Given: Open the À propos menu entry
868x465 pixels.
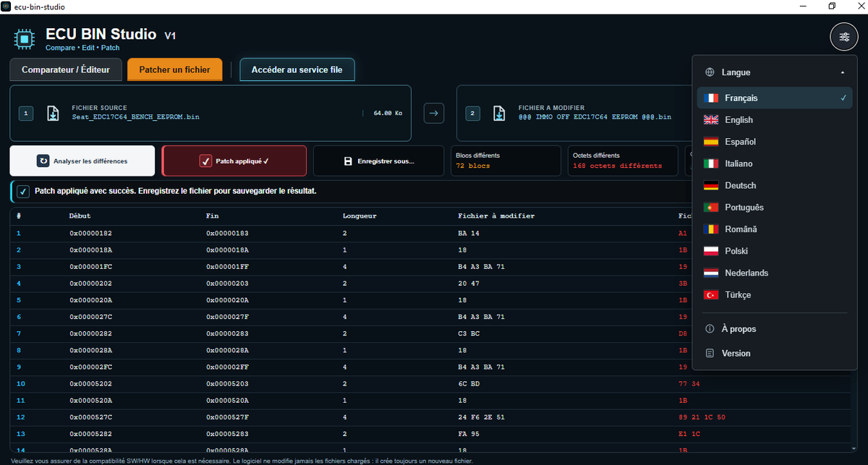Looking at the screenshot, I should [x=775, y=329].
